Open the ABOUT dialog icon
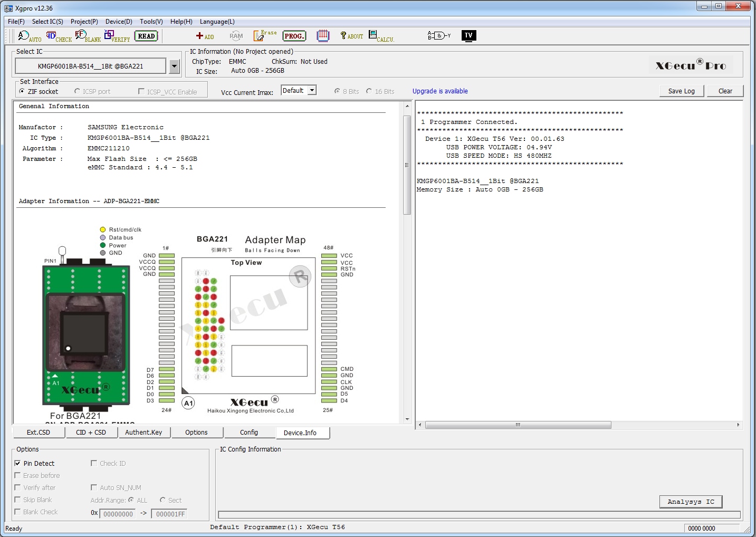Screen dimensions: 756x537 tap(352, 36)
